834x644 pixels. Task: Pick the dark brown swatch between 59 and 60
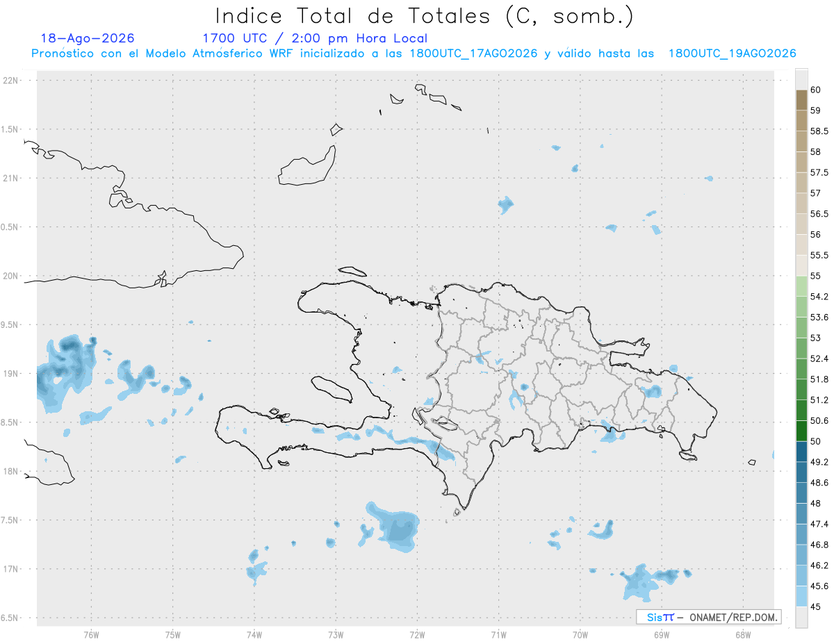[801, 100]
